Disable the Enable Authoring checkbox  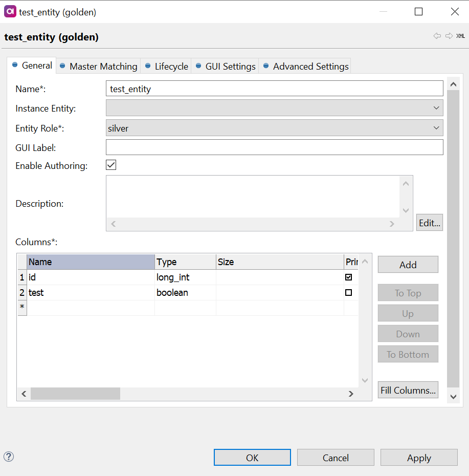point(110,165)
